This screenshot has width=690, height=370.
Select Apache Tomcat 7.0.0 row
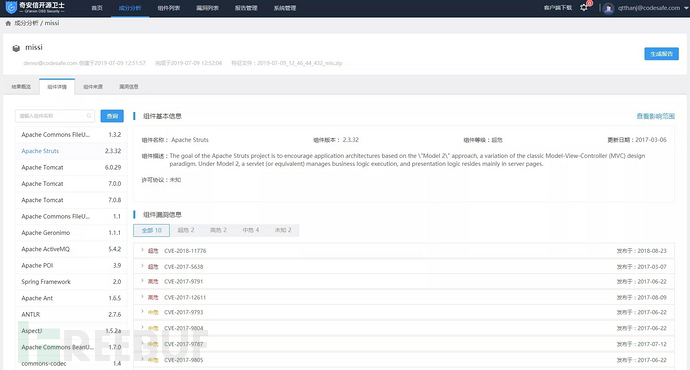tap(71, 183)
